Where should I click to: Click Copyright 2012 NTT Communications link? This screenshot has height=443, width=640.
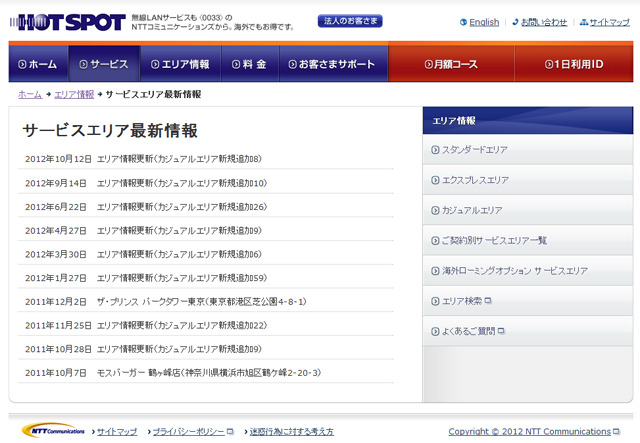coord(529,431)
